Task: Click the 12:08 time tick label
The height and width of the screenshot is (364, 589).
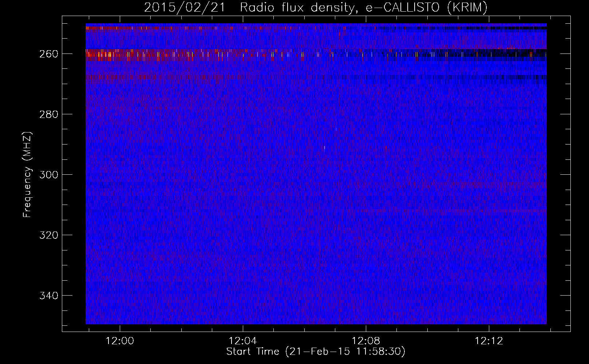Action: [x=366, y=341]
